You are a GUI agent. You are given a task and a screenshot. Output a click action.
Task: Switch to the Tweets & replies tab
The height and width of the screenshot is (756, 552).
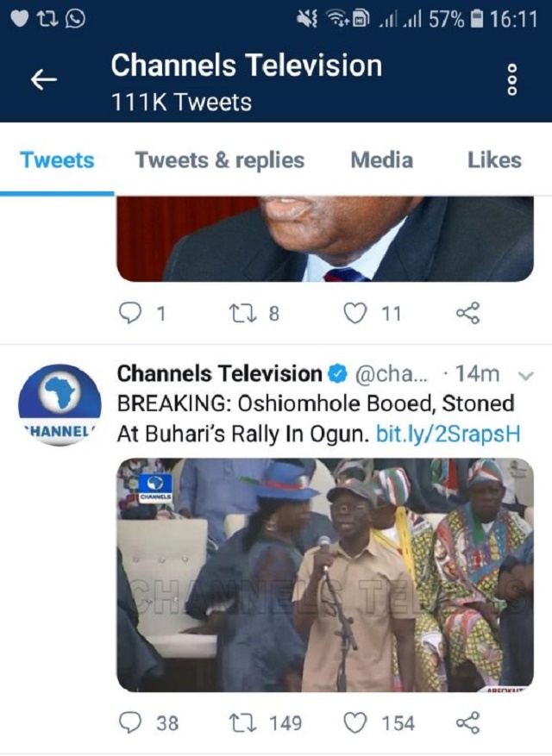pos(219,160)
